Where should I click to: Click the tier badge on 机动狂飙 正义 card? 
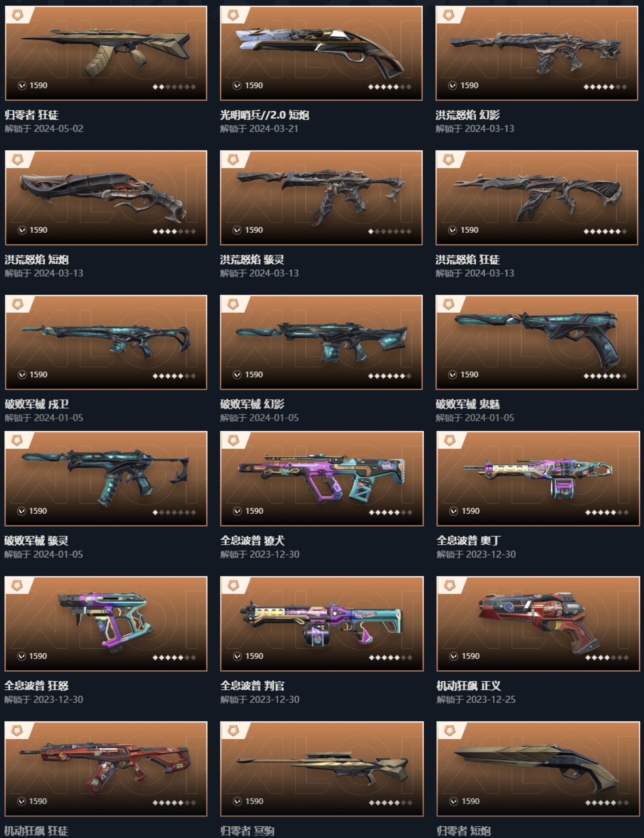450,586
